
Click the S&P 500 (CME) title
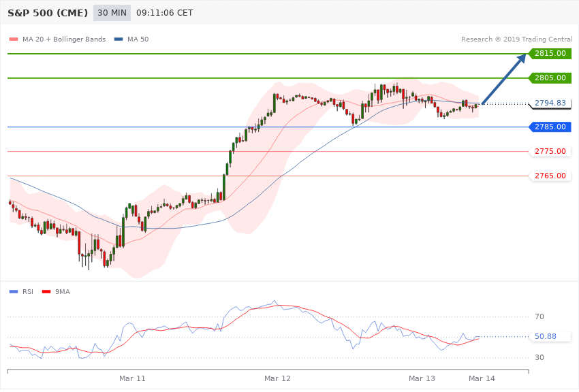coord(48,13)
